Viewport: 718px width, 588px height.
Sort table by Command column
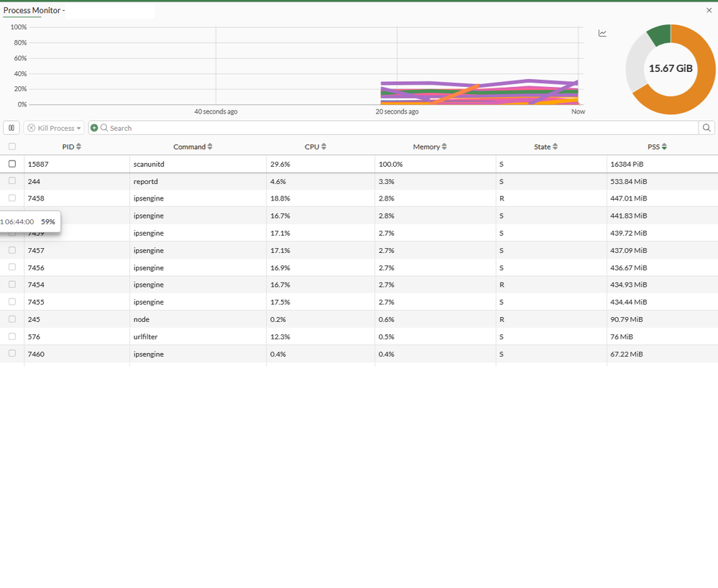(x=193, y=147)
